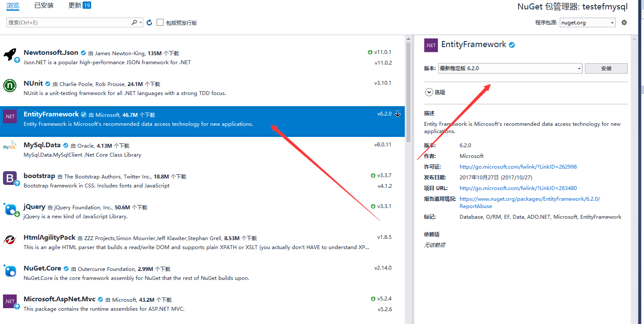Image resolution: width=644 pixels, height=324 pixels.
Task: Open the search box dropdown arrow
Action: (140, 22)
